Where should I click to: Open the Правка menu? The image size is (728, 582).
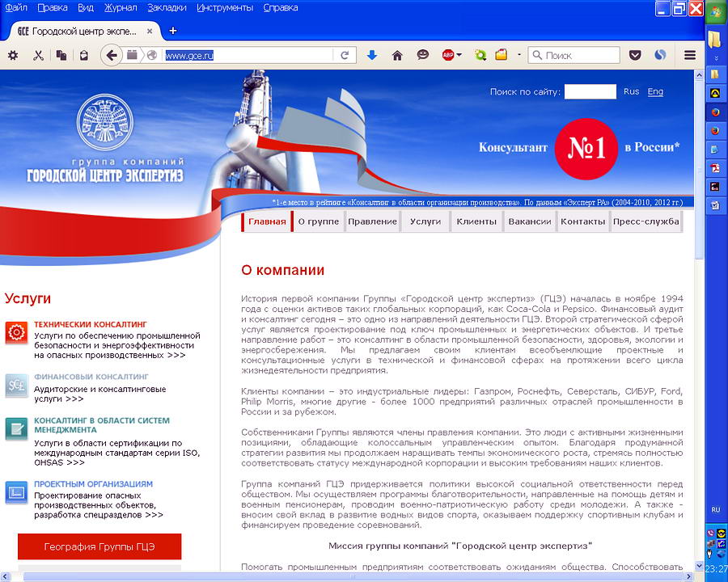tap(52, 8)
